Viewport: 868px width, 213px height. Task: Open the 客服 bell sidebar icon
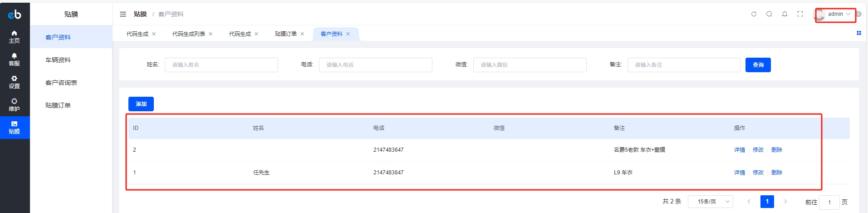click(15, 59)
